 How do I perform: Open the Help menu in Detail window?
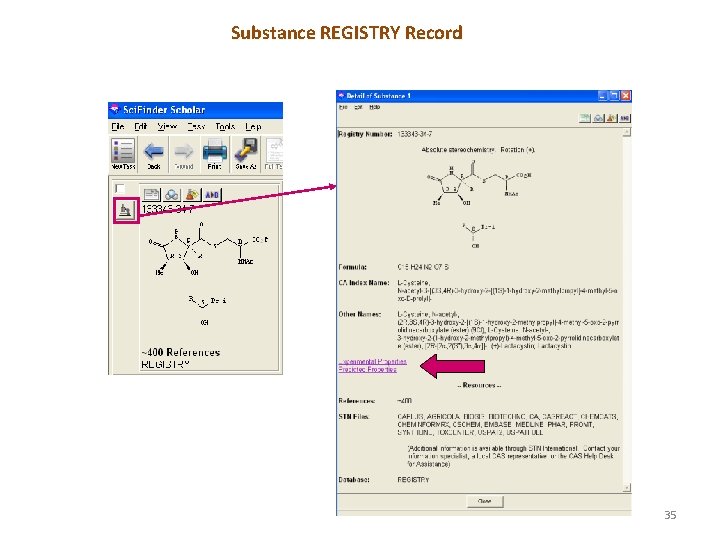click(x=375, y=107)
